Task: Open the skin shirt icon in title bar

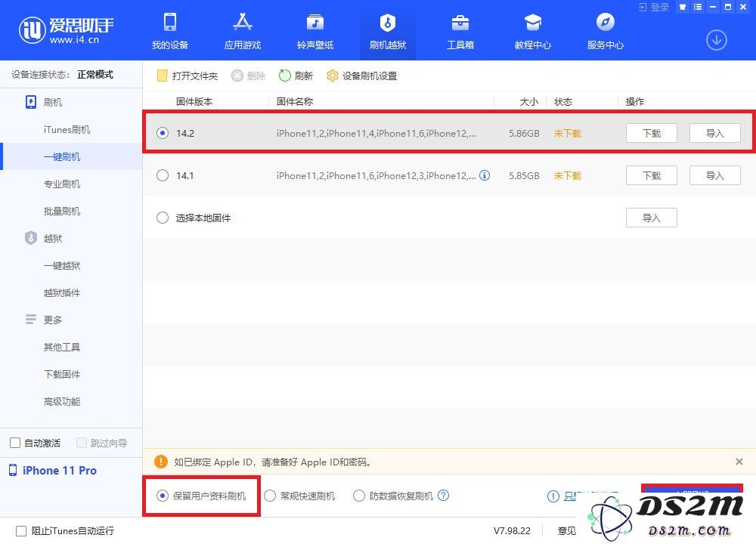Action: click(682, 7)
